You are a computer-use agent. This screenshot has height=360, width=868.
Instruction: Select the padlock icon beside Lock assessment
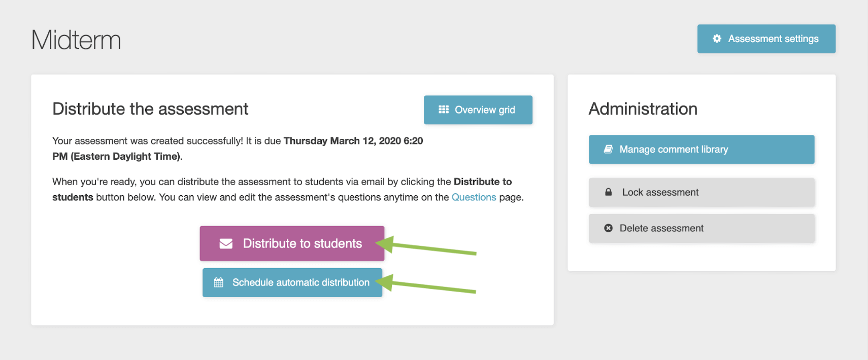(x=608, y=192)
